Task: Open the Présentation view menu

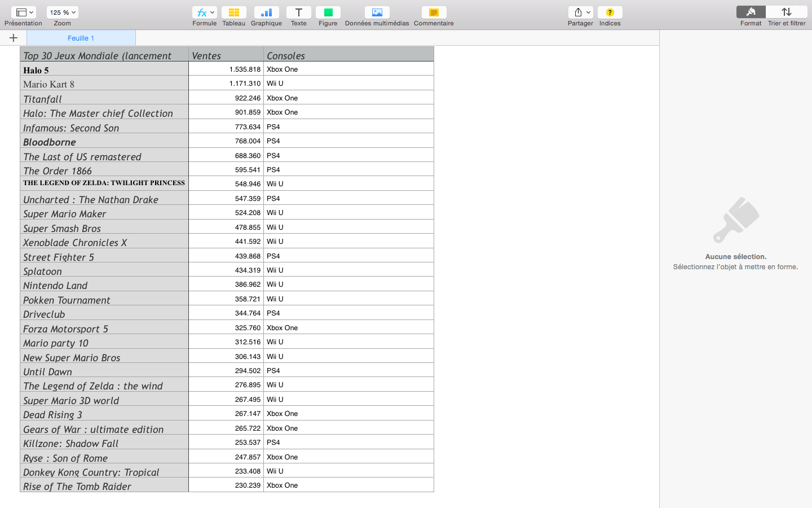Action: coord(23,12)
